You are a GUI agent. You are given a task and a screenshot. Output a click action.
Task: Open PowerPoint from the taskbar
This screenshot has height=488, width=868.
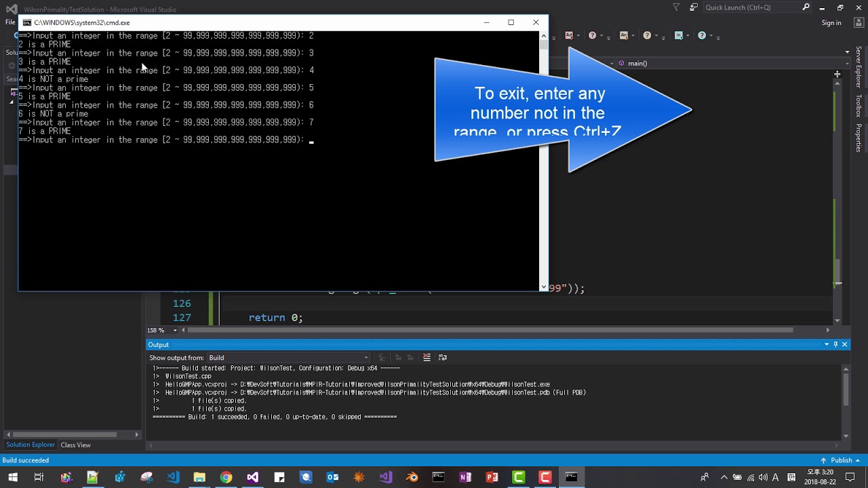pos(492,477)
